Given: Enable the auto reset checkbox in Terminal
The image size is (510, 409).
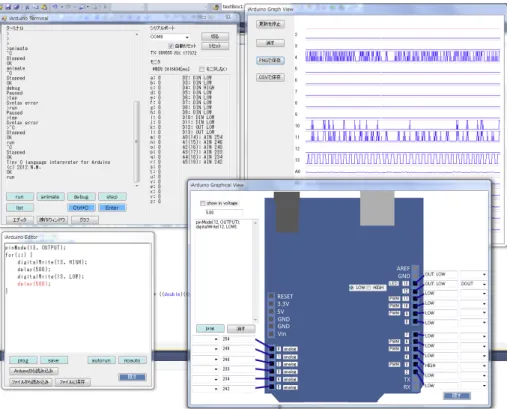Looking at the screenshot, I should (171, 46).
